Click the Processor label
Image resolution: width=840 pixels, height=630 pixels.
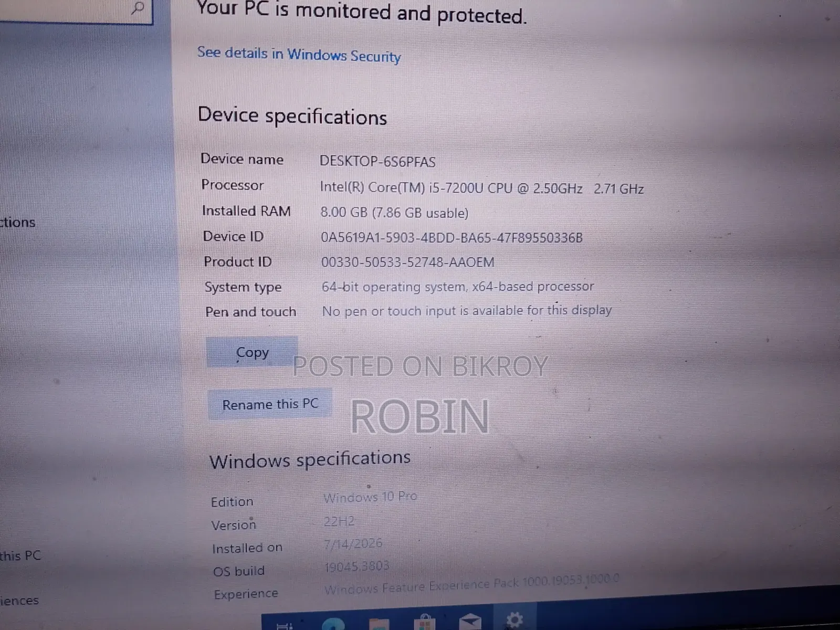pos(232,185)
